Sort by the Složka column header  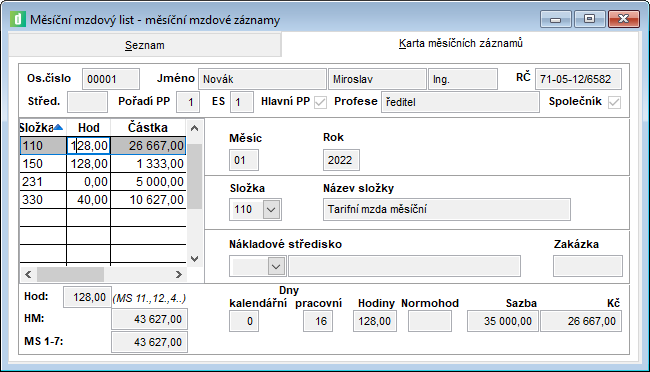pos(42,128)
